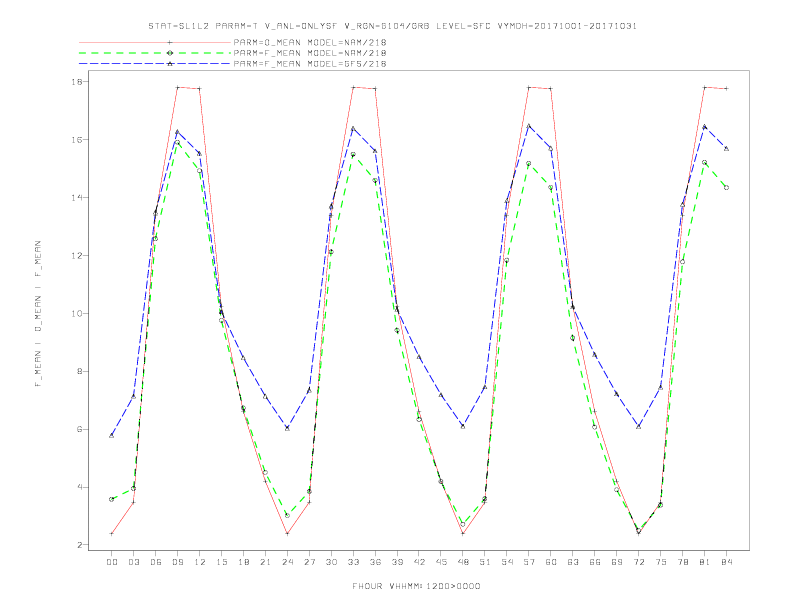Click x-axis tick label 39
Viewport: 792px width, 612px height.
(397, 562)
